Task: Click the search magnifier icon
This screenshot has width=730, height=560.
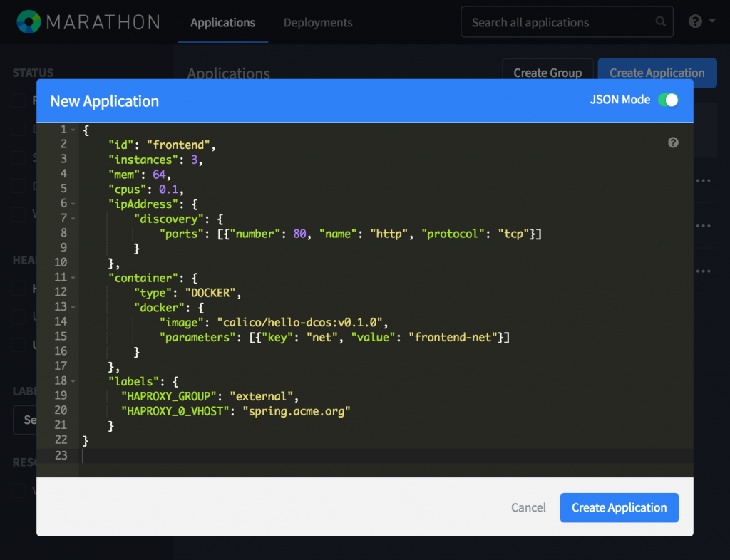Action: [660, 21]
